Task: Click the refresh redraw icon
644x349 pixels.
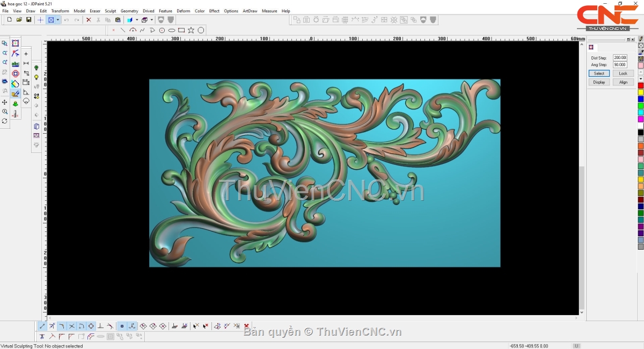Action: click(x=5, y=121)
